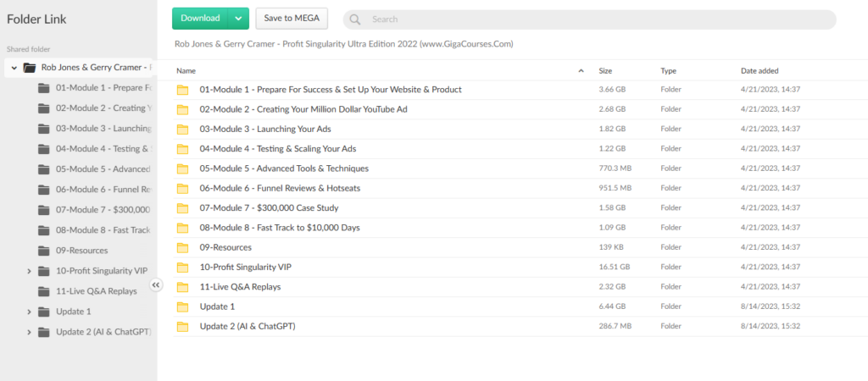Click the sidebar collapse double-chevron handle
Viewport: 868px width, 381px height.
coord(156,285)
